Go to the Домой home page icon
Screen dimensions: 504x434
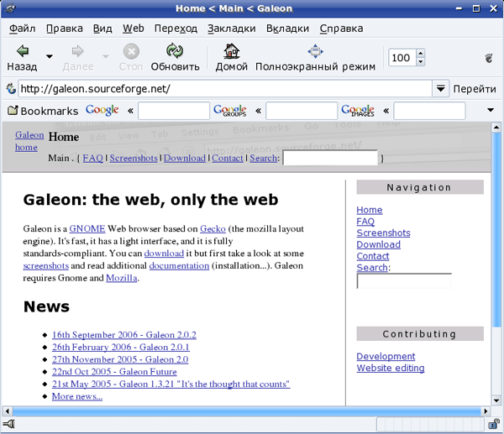click(232, 57)
